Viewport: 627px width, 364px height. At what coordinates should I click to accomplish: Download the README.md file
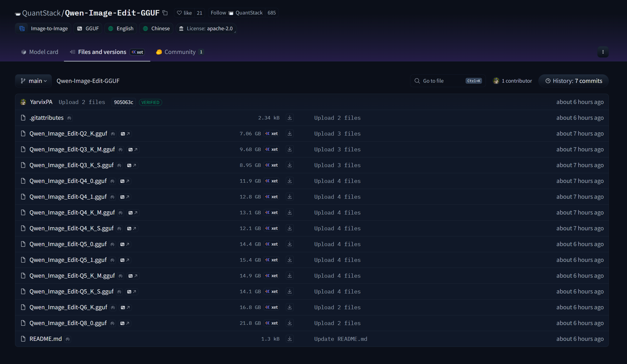pos(290,339)
